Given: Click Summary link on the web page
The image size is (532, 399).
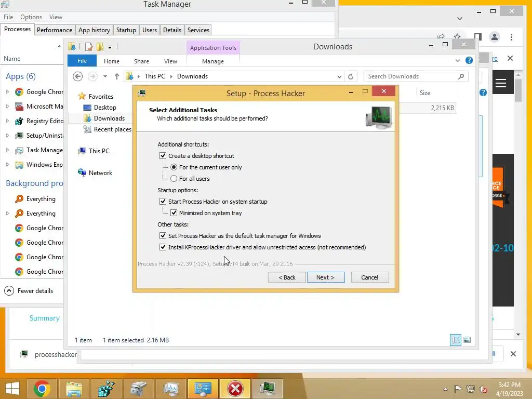Looking at the screenshot, I should pos(45,318).
